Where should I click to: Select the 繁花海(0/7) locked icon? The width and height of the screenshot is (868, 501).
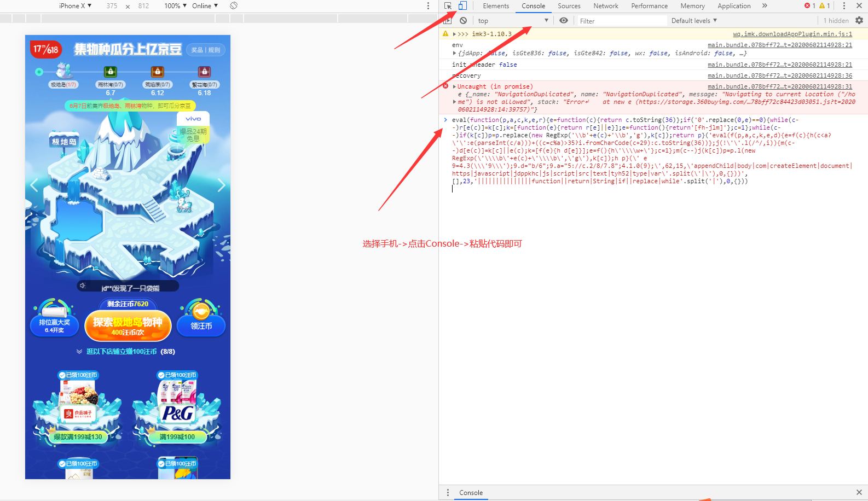pyautogui.click(x=205, y=72)
